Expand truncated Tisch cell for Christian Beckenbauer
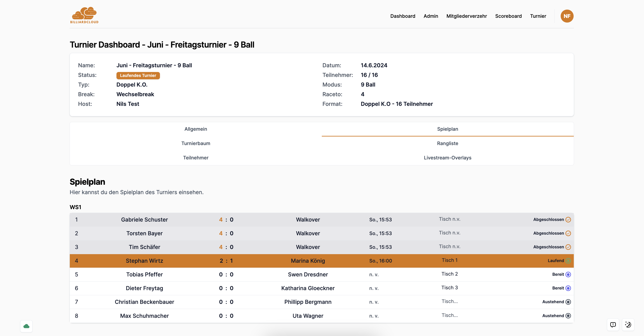Viewport: 644px width, 336px height. click(x=449, y=301)
